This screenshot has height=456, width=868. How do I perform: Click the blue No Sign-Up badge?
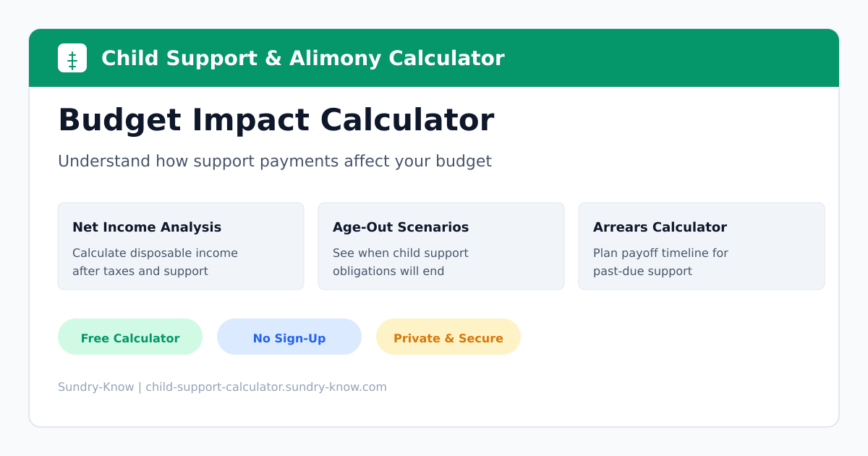[x=289, y=337]
